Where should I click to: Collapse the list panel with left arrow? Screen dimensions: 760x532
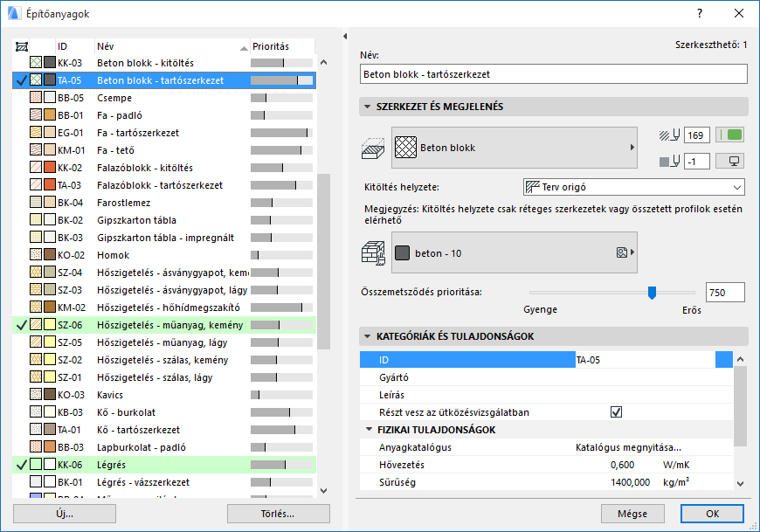coord(345,37)
